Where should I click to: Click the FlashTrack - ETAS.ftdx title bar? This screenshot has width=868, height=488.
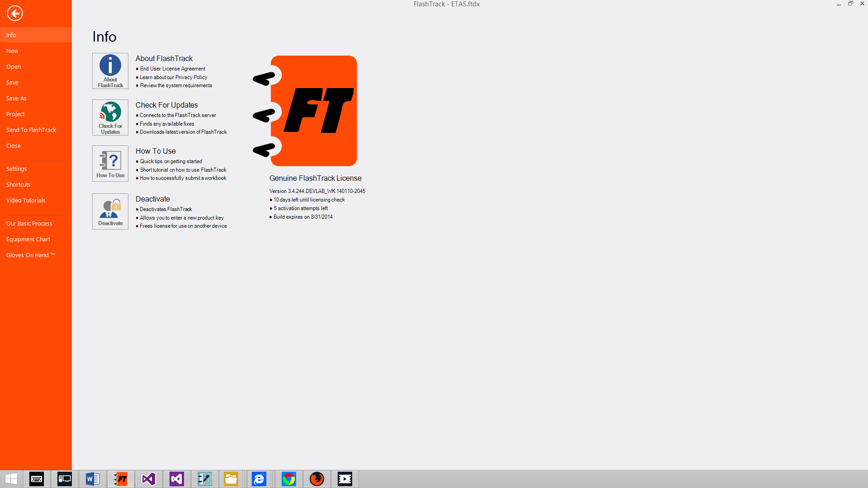(447, 4)
